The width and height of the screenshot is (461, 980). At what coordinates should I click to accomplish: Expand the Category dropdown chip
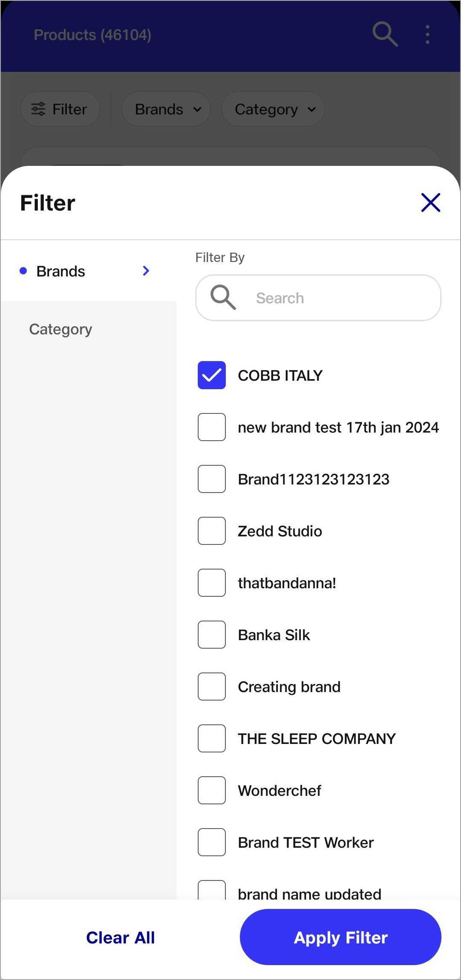(273, 109)
